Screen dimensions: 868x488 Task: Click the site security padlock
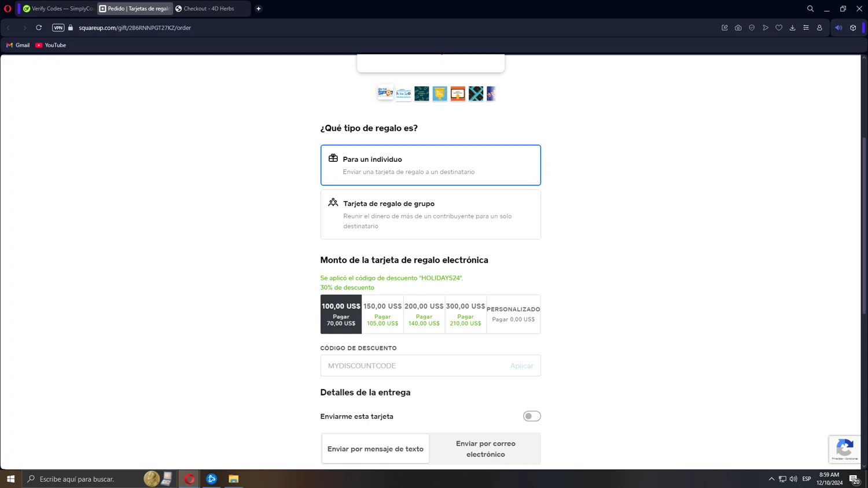pos(71,28)
